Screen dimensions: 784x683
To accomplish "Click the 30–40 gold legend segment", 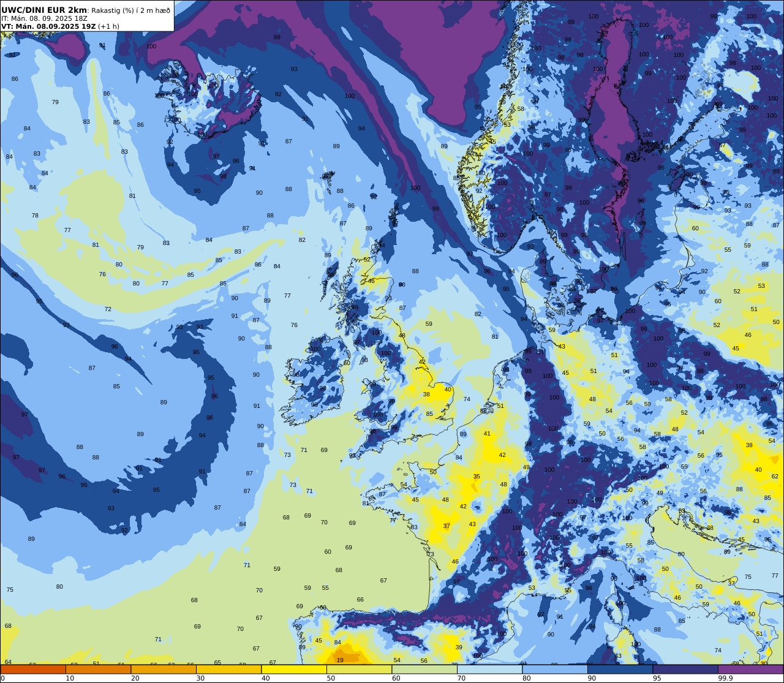I will click(228, 670).
